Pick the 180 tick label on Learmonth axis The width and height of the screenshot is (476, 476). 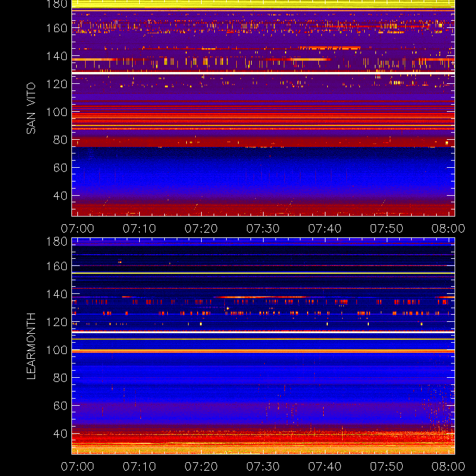57,242
